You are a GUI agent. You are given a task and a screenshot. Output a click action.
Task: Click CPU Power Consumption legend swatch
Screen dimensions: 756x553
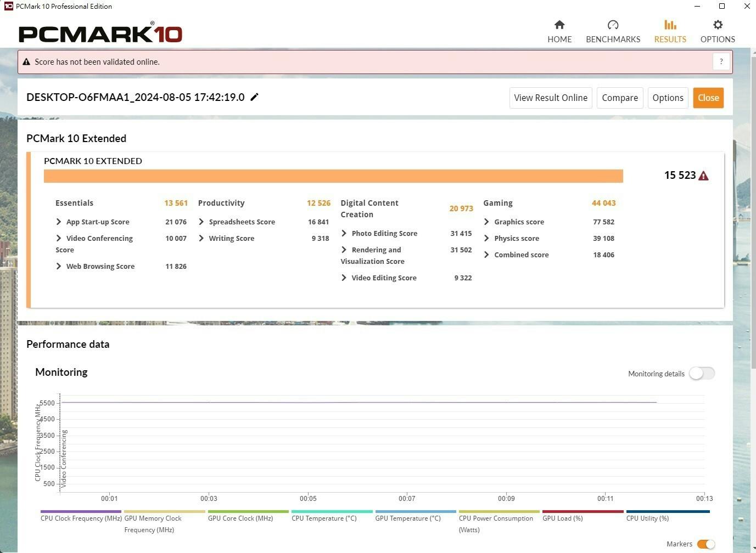pyautogui.click(x=499, y=511)
